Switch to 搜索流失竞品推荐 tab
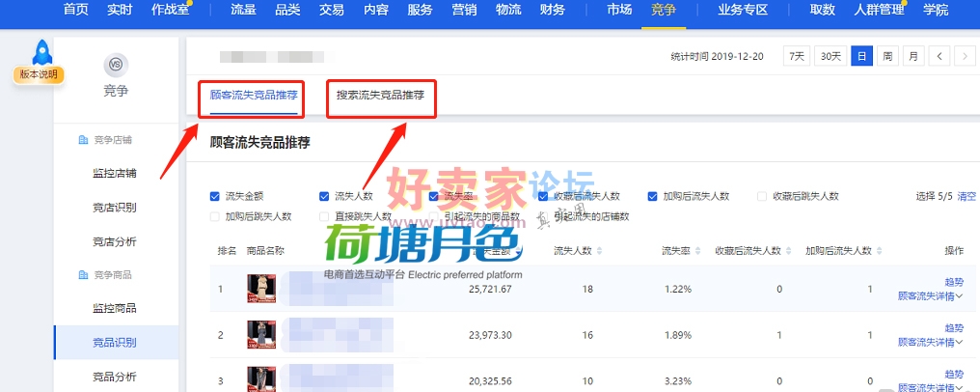980x392 pixels. coord(380,96)
